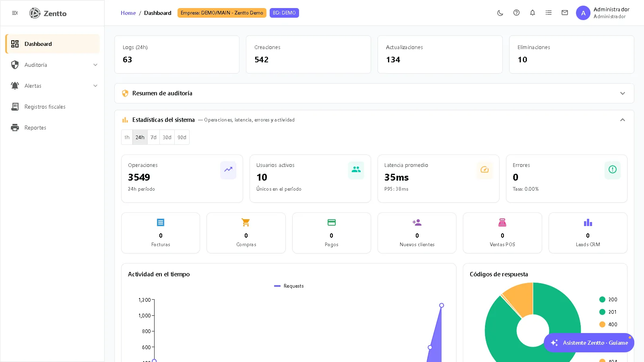
Task: Toggle the 201 response code legend
Action: tap(608, 312)
